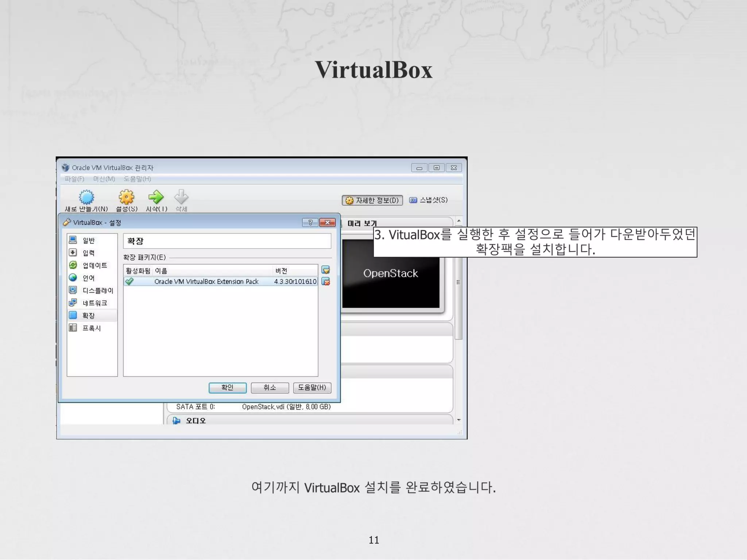
Task: Toggle Details (자세한 정보) view button
Action: [x=372, y=201]
